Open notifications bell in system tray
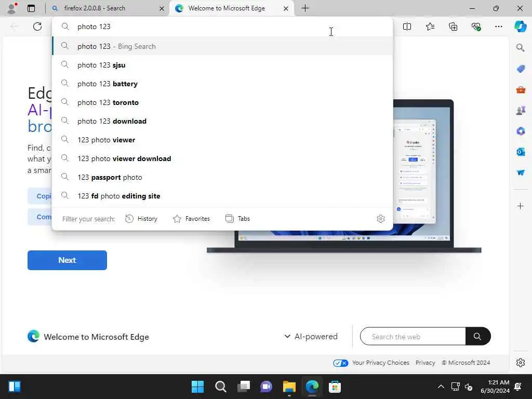Image resolution: width=532 pixels, height=399 pixels. (x=518, y=387)
